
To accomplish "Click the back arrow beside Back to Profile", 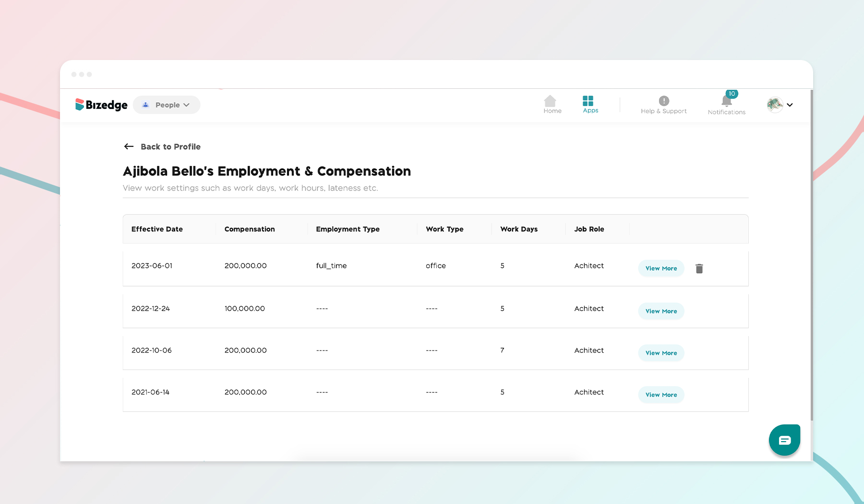I will pos(128,146).
